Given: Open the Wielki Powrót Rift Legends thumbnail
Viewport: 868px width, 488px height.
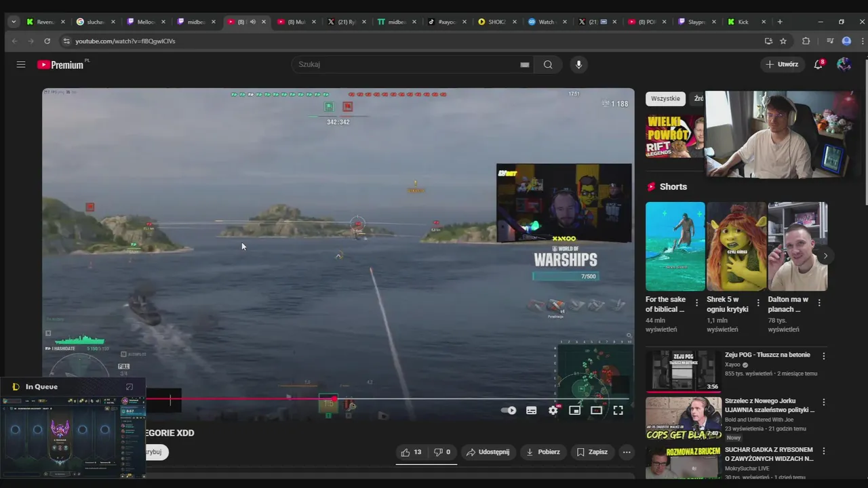Looking at the screenshot, I should tap(675, 136).
